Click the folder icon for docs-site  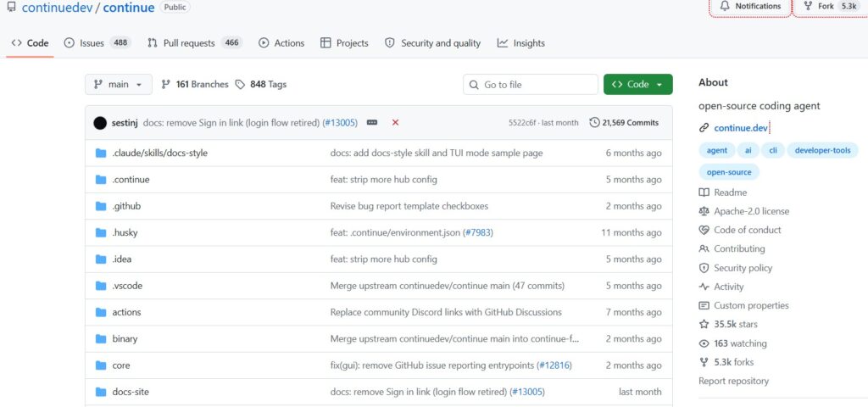point(101,392)
